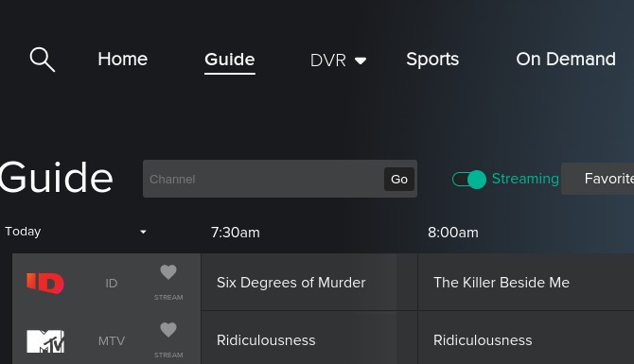The height and width of the screenshot is (364, 634).
Task: Focus the Channel input field
Action: pos(264,179)
